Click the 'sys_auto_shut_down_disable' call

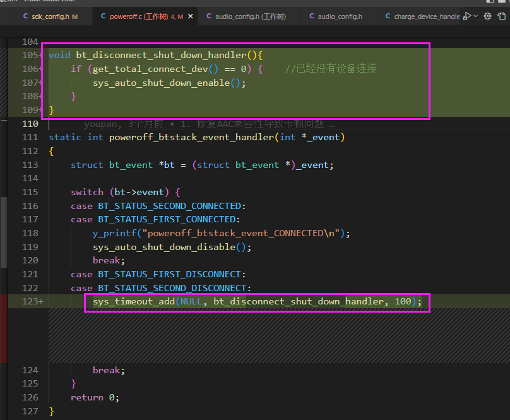point(164,247)
